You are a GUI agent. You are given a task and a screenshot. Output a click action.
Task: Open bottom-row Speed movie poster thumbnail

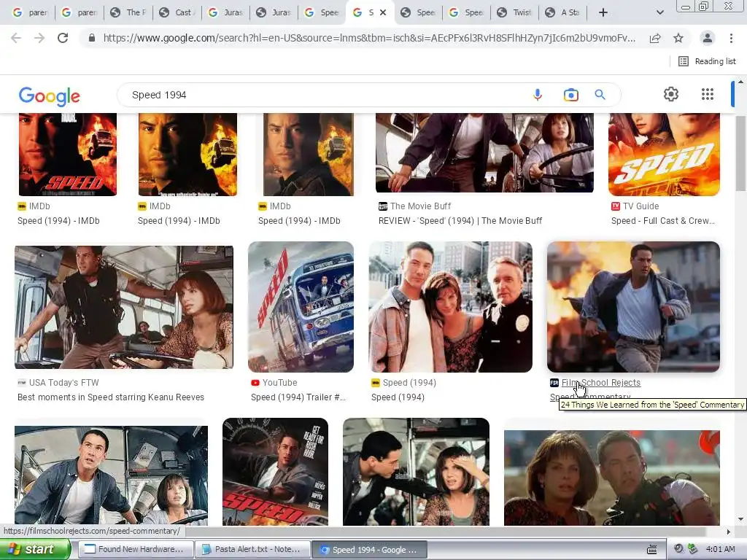point(275,472)
